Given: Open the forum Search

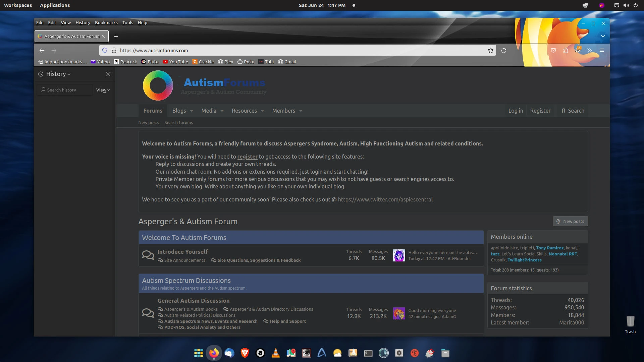Looking at the screenshot, I should click(573, 111).
